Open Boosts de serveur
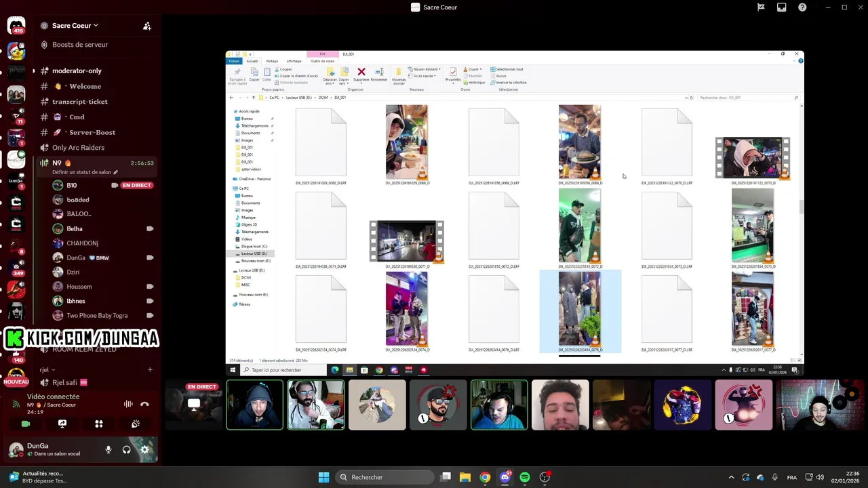Image resolution: width=868 pixels, height=488 pixels. tap(80, 45)
